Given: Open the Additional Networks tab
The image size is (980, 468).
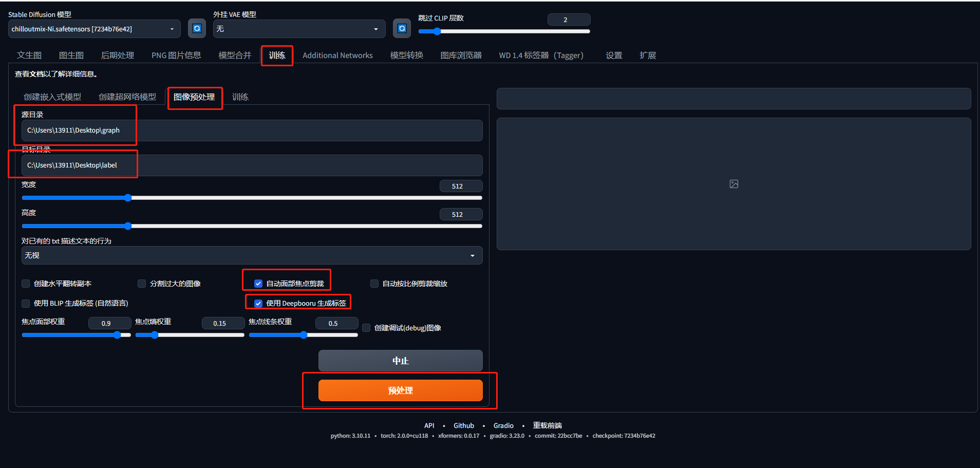Looking at the screenshot, I should pos(337,55).
